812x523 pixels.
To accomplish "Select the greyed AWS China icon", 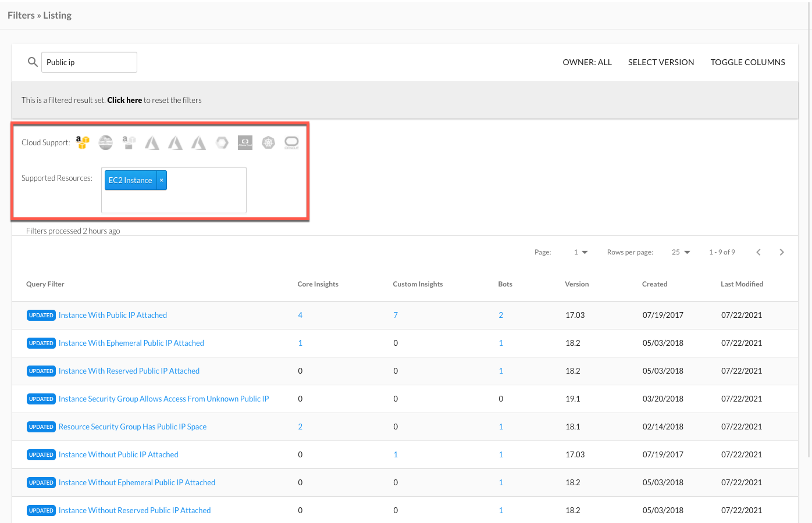I will click(129, 142).
